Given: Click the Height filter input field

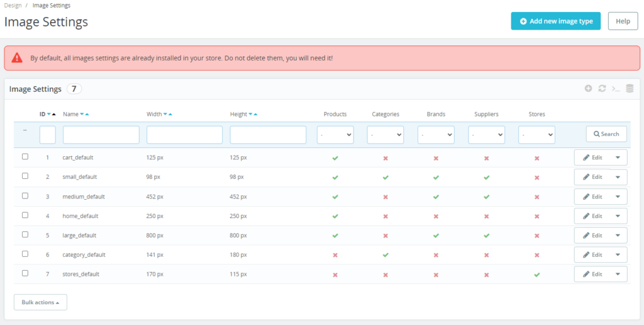Looking at the screenshot, I should (x=268, y=135).
